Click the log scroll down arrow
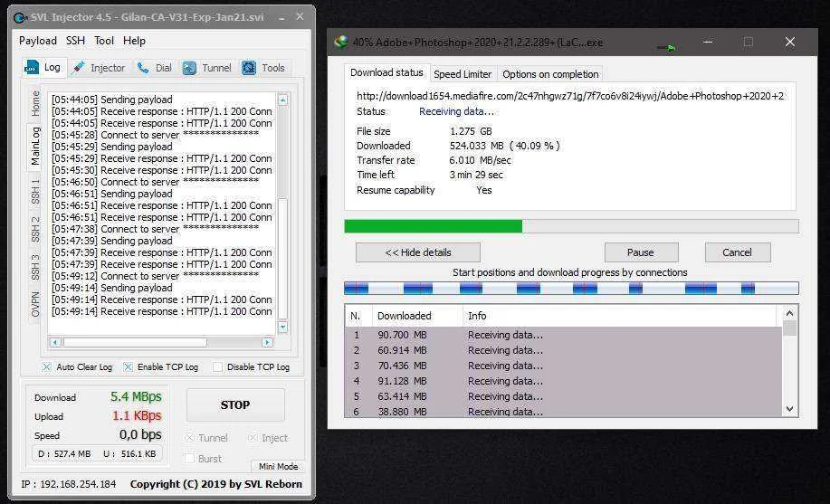Screen dimensions: 830x504 tap(282, 328)
